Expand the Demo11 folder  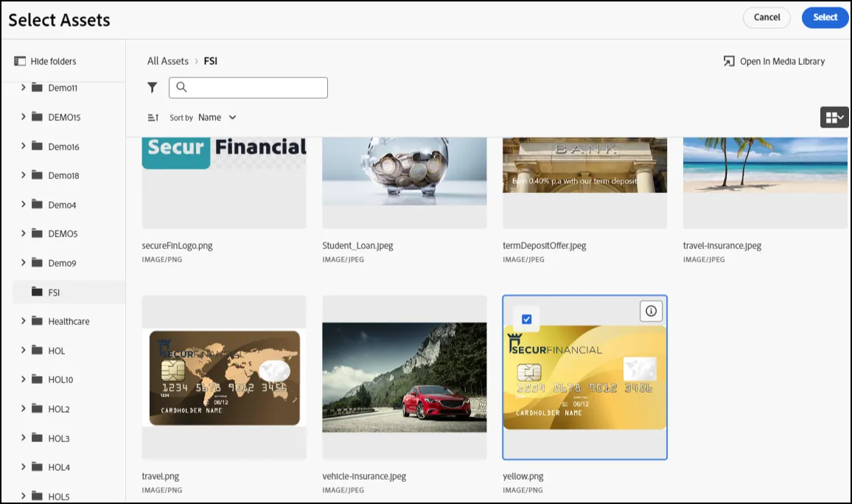click(24, 87)
